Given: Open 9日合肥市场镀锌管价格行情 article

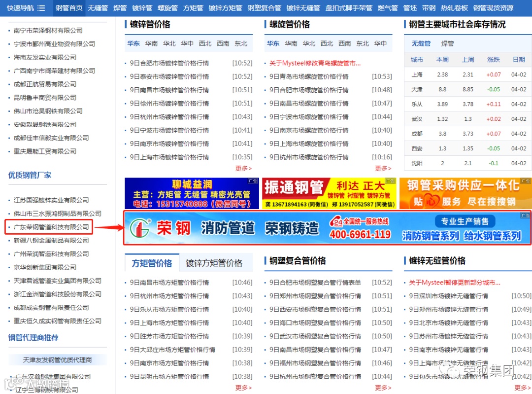Looking at the screenshot, I should pyautogui.click(x=169, y=63).
